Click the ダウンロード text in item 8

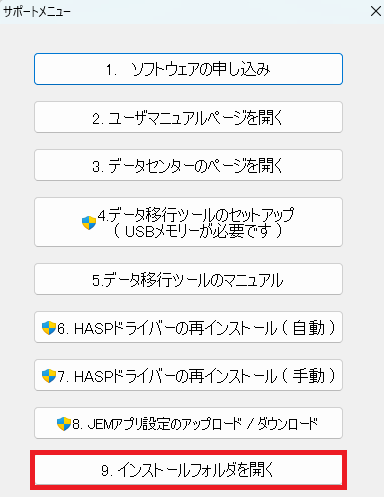(x=288, y=424)
